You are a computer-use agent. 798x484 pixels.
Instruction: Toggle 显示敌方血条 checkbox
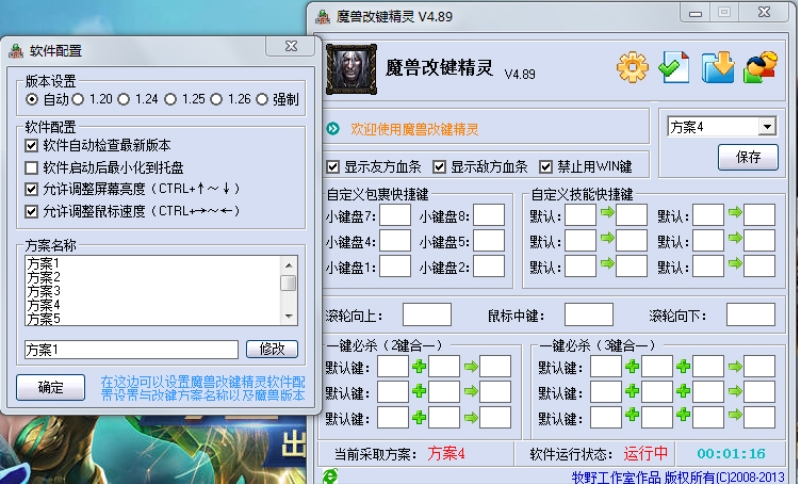click(x=439, y=166)
